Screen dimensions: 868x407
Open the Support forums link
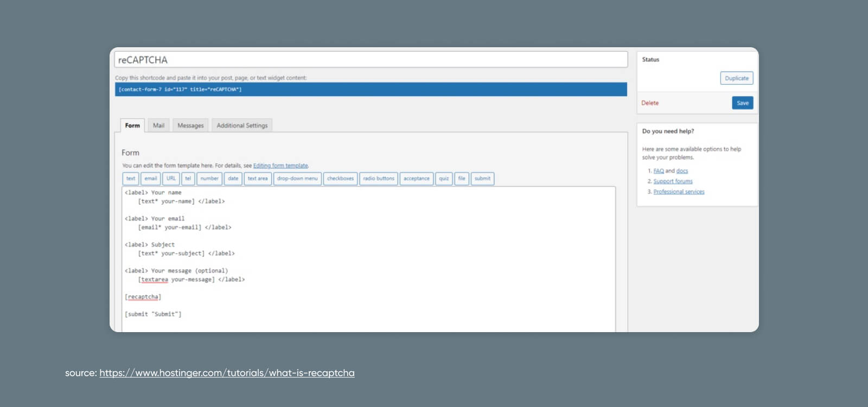pyautogui.click(x=673, y=181)
